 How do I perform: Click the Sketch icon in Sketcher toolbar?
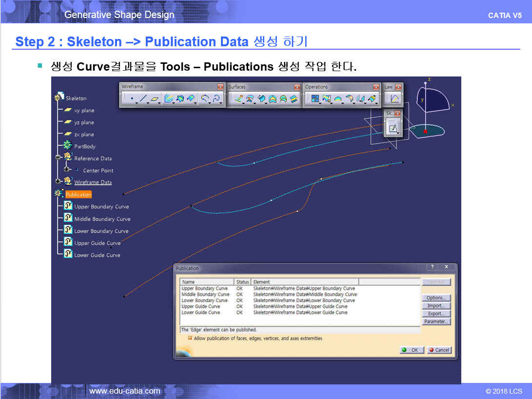[x=393, y=129]
